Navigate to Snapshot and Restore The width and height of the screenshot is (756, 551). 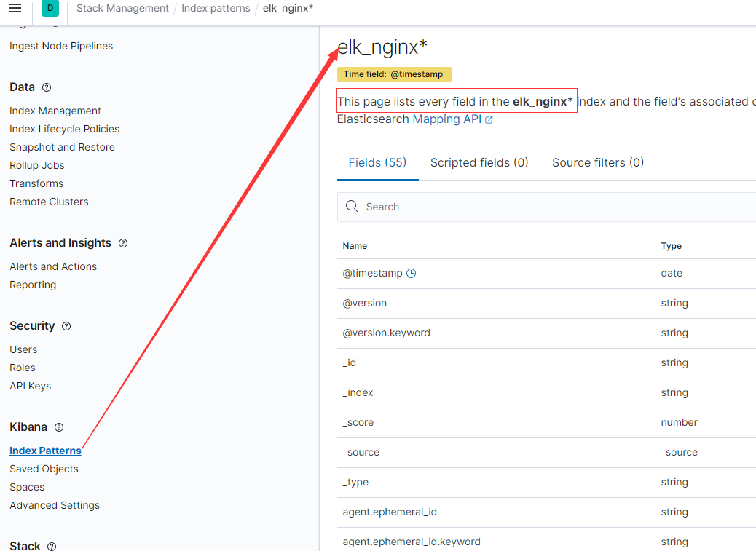point(62,147)
